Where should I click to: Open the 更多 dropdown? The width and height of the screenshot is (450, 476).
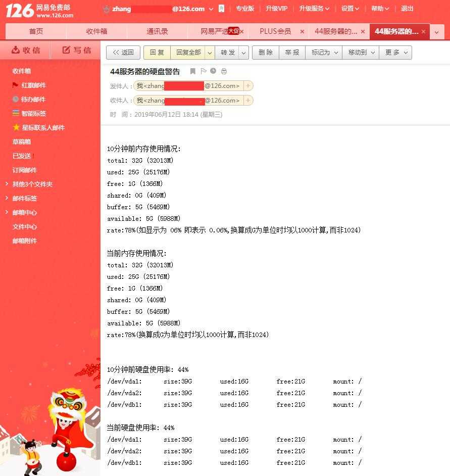pos(395,53)
